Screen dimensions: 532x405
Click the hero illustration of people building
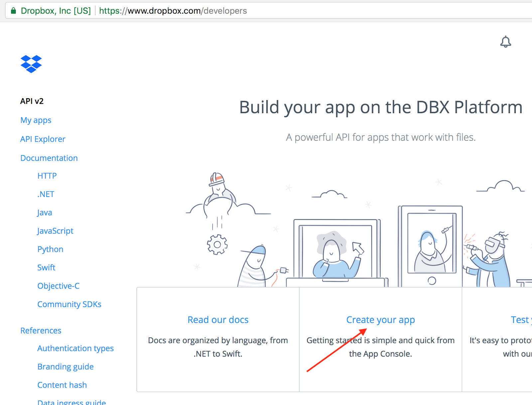[x=359, y=230]
